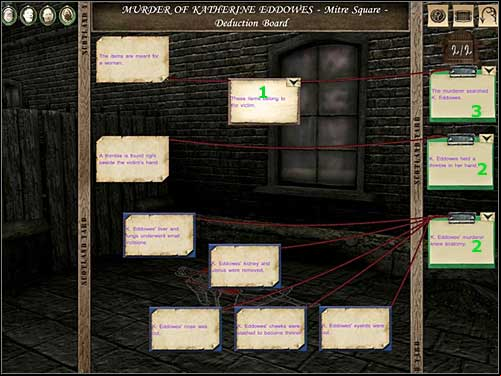Image resolution: width=501 pixels, height=376 pixels.
Task: Click the 2/2 page counter plaque
Action: [x=461, y=50]
